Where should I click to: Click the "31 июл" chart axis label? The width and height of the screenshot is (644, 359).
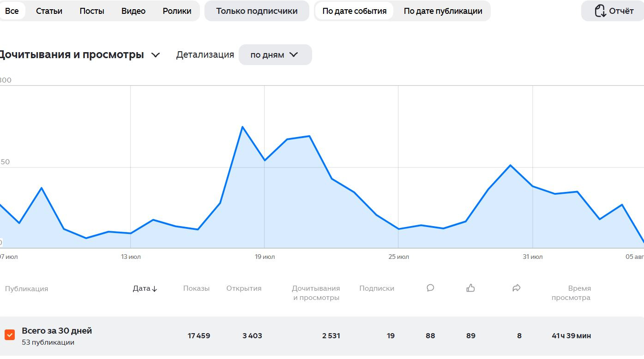pos(533,257)
